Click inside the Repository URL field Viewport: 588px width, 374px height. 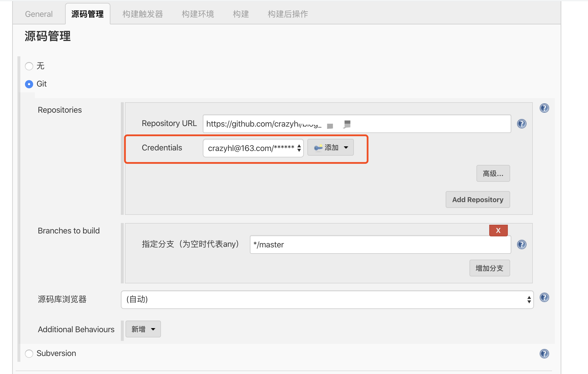click(357, 124)
